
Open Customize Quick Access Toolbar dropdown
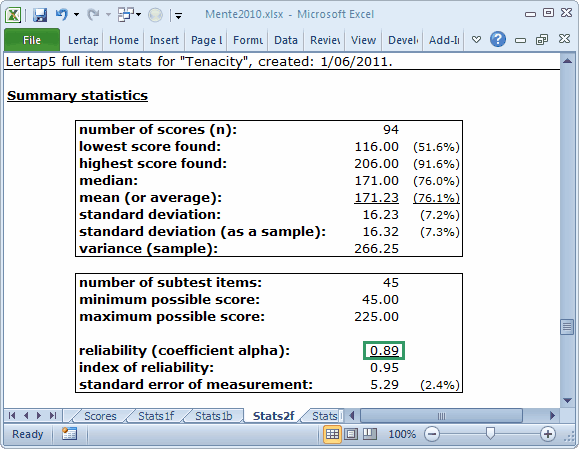178,16
